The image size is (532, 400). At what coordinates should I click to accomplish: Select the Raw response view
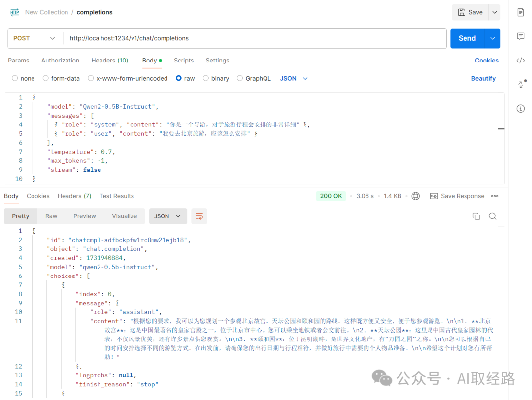(x=51, y=216)
